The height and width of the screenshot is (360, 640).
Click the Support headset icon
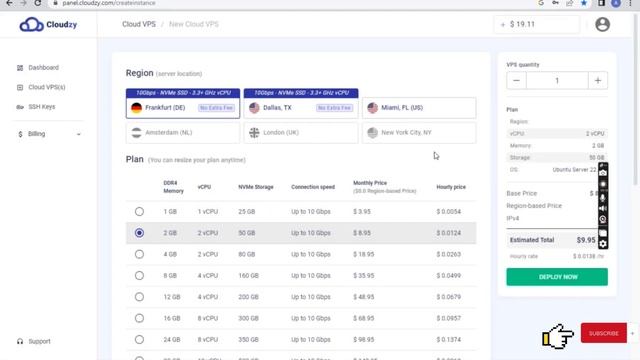(20, 341)
